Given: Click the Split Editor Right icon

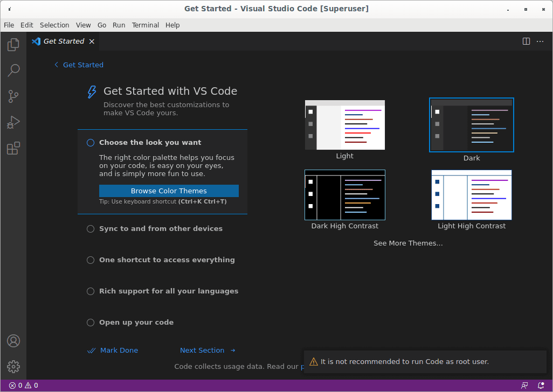Looking at the screenshot, I should 526,41.
